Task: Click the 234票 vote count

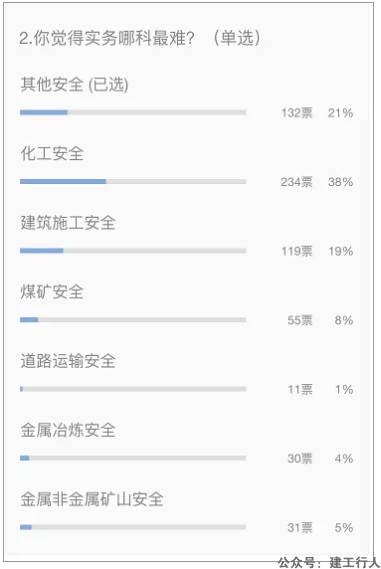Action: (x=296, y=182)
